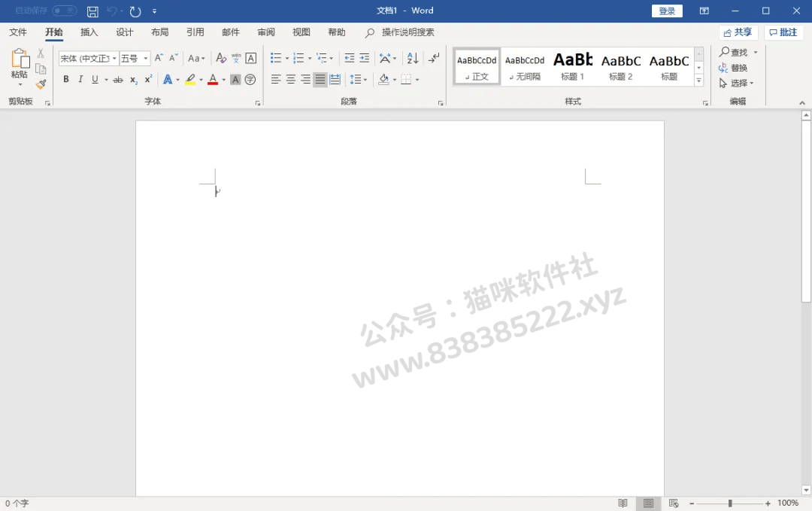This screenshot has height=511, width=812.
Task: Toggle strikethrough formatting
Action: coord(118,79)
